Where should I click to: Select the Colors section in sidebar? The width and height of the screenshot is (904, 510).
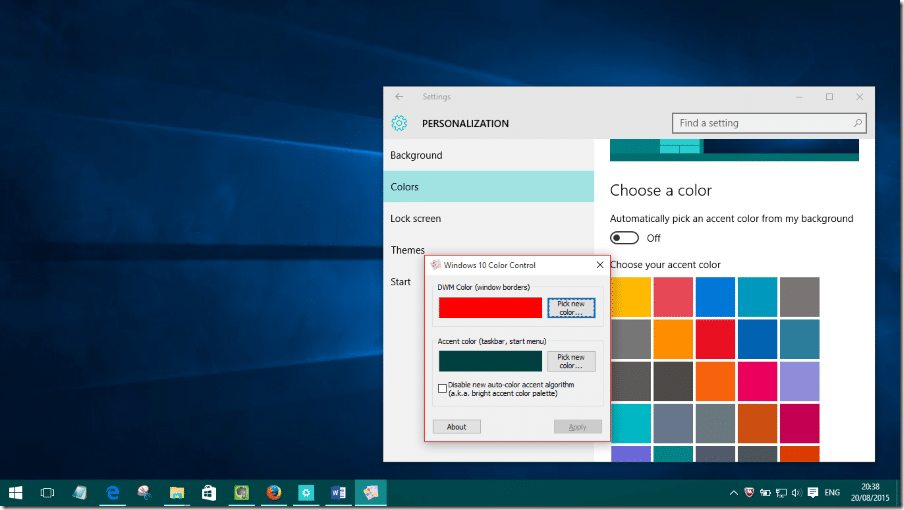point(488,187)
